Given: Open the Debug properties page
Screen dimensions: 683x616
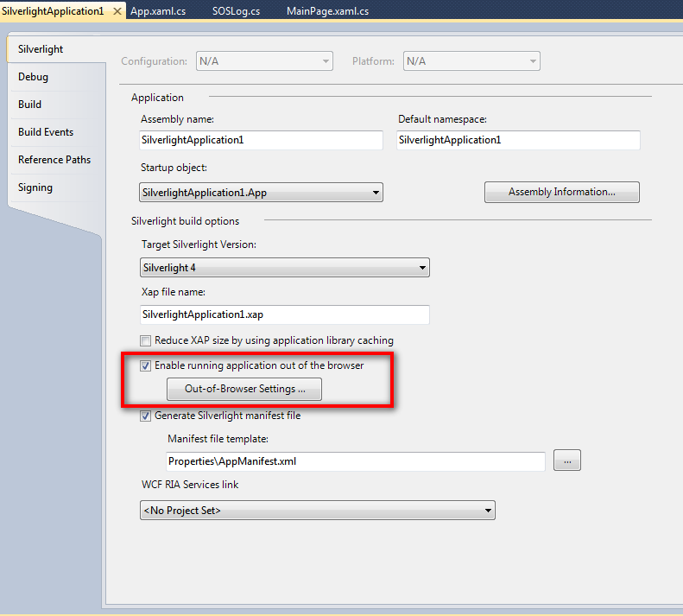Looking at the screenshot, I should tap(57, 77).
